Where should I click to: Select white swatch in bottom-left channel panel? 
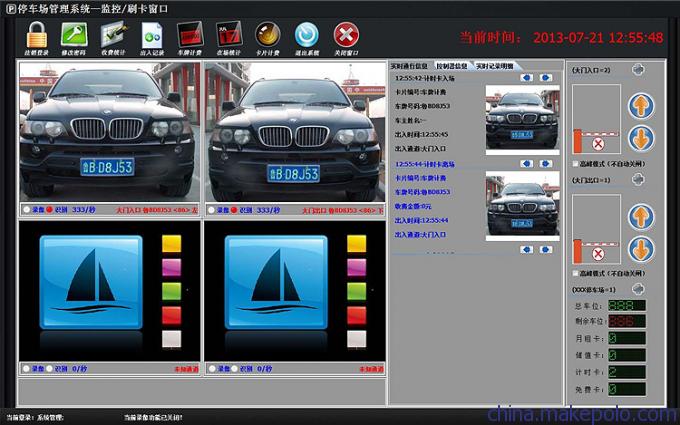(x=171, y=339)
